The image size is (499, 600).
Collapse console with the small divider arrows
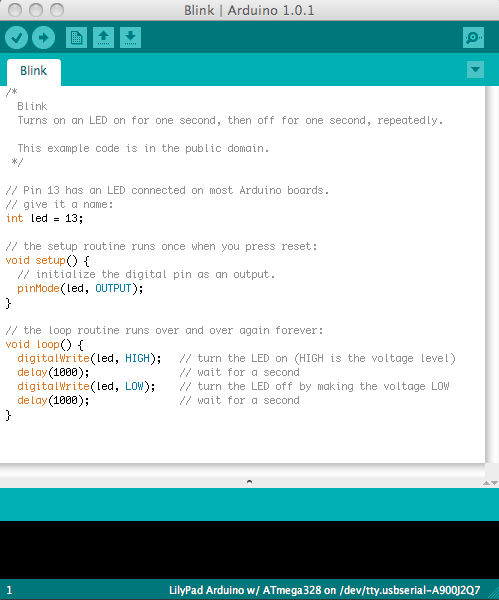point(490,483)
